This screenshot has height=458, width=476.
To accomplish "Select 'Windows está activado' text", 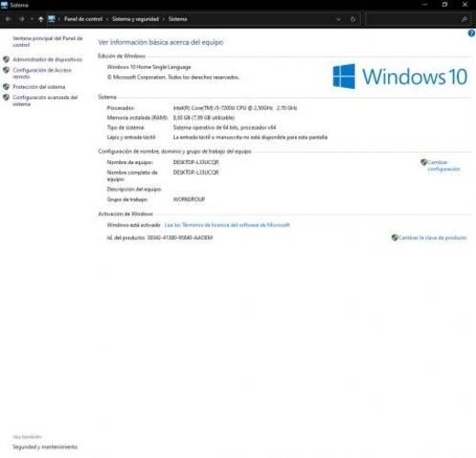I will pyautogui.click(x=134, y=225).
